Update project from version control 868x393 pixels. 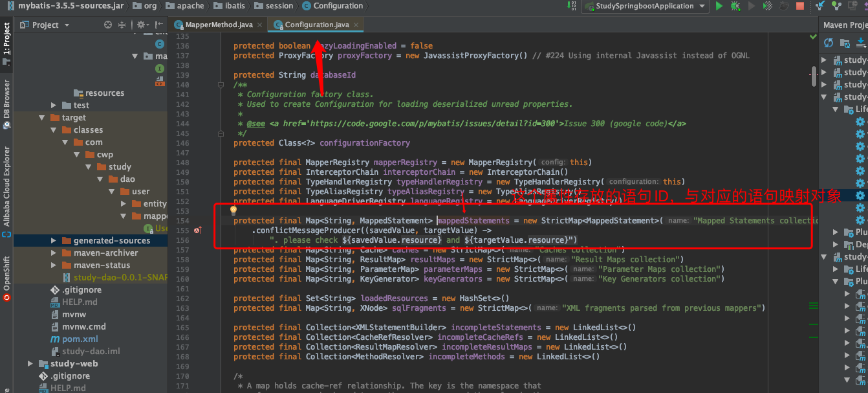[819, 6]
